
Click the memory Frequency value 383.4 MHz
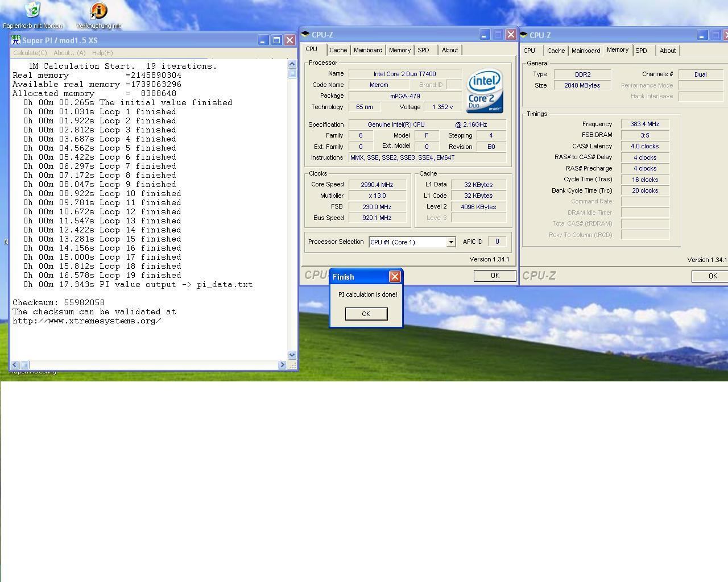645,124
